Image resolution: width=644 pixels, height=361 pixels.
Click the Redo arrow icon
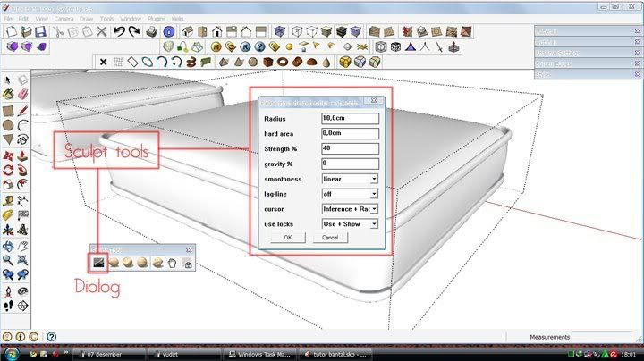(134, 31)
